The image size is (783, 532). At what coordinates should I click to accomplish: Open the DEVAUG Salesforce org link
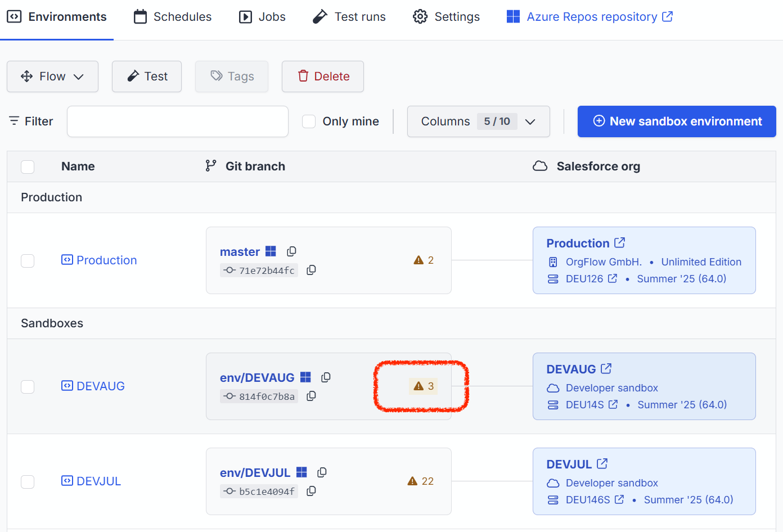[579, 369]
